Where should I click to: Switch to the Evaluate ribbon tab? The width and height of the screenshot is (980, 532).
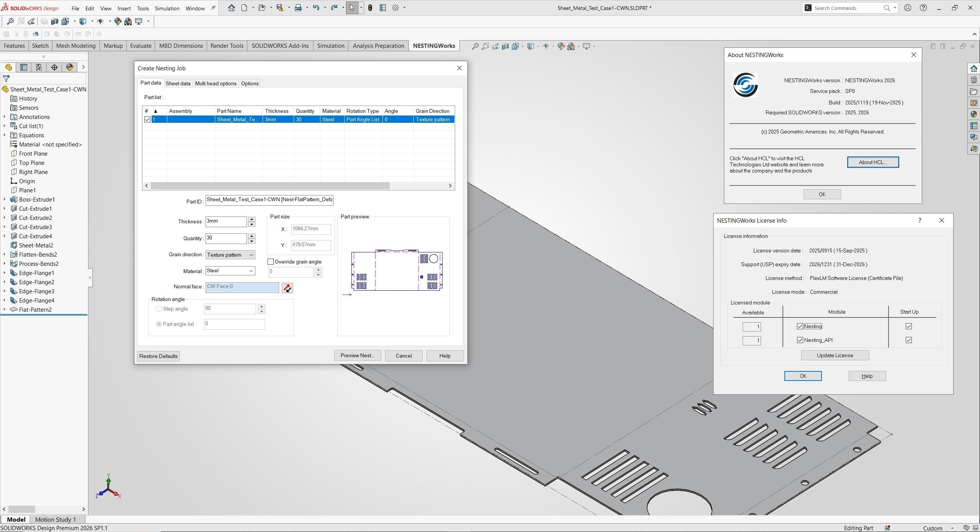pos(140,46)
